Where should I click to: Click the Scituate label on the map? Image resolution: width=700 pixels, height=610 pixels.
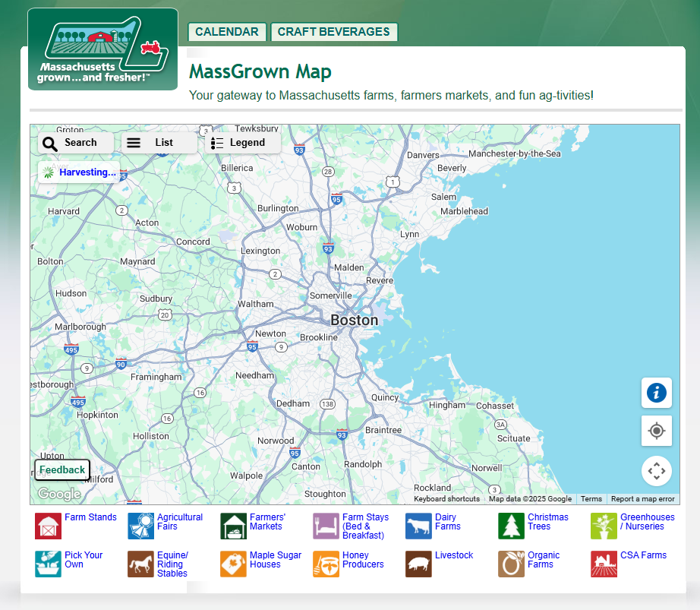(x=514, y=438)
